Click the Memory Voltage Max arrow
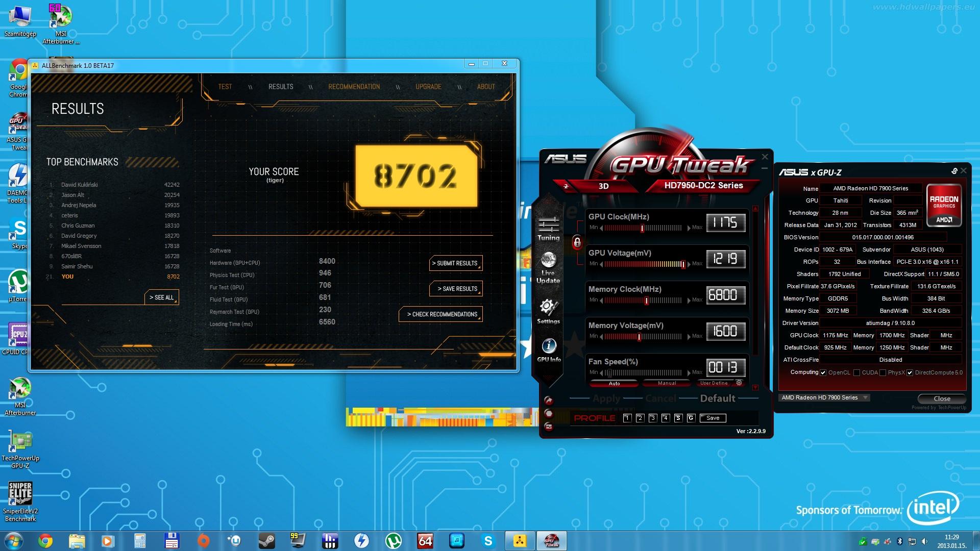Image resolution: width=980 pixels, height=551 pixels. coord(689,337)
